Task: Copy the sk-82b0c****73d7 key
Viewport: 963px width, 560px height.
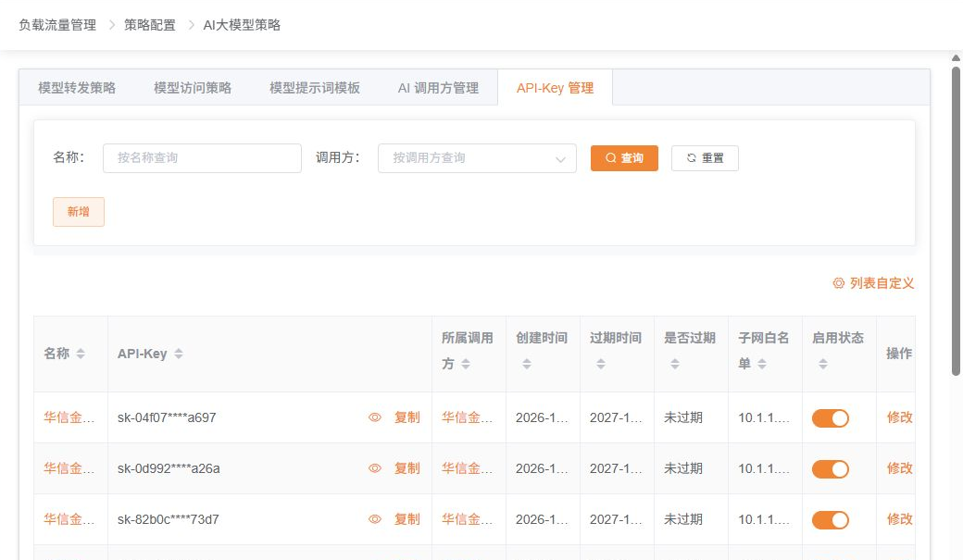Action: click(x=406, y=519)
